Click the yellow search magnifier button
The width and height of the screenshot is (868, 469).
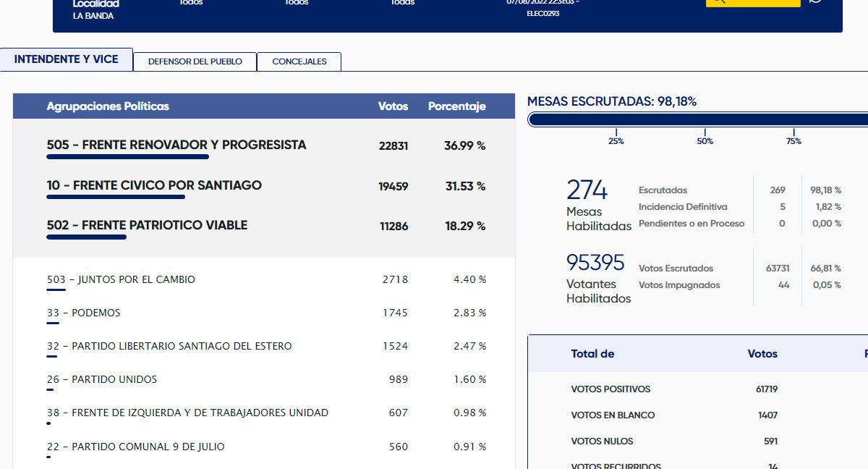752,2
